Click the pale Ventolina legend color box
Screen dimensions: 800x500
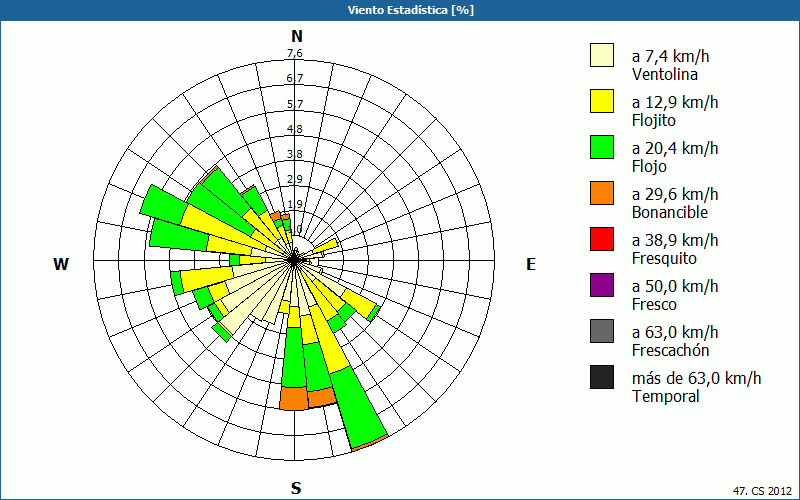(x=602, y=55)
